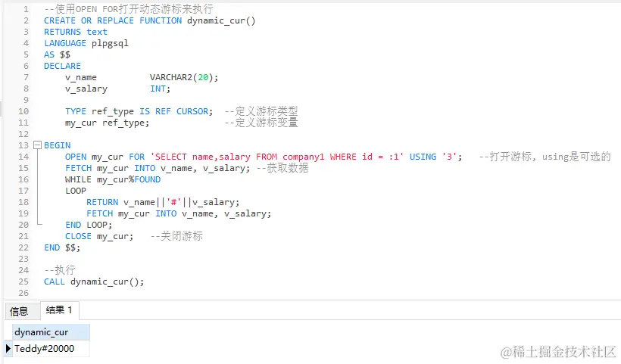
Task: Click the --定义游标变量 comment
Action: 261,123
